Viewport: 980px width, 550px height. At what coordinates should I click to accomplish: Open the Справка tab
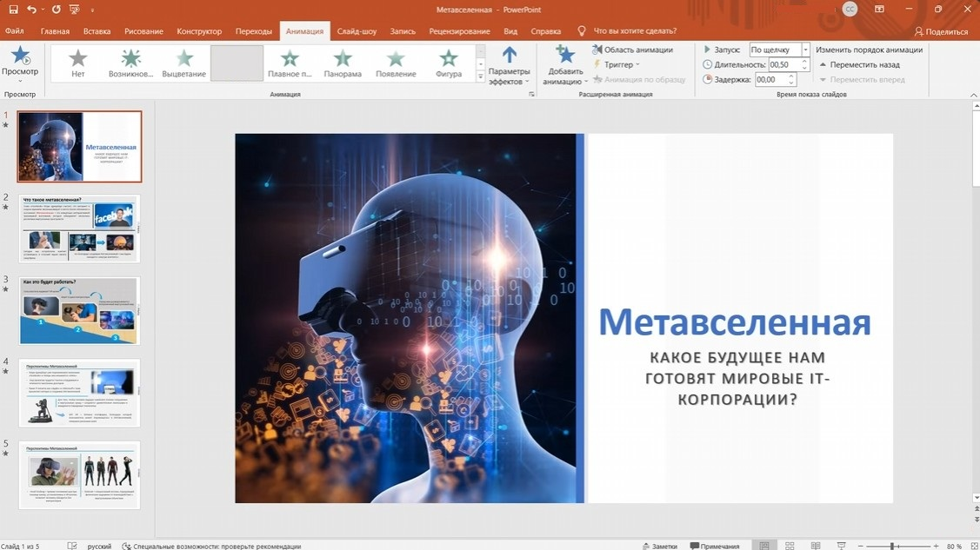(545, 31)
